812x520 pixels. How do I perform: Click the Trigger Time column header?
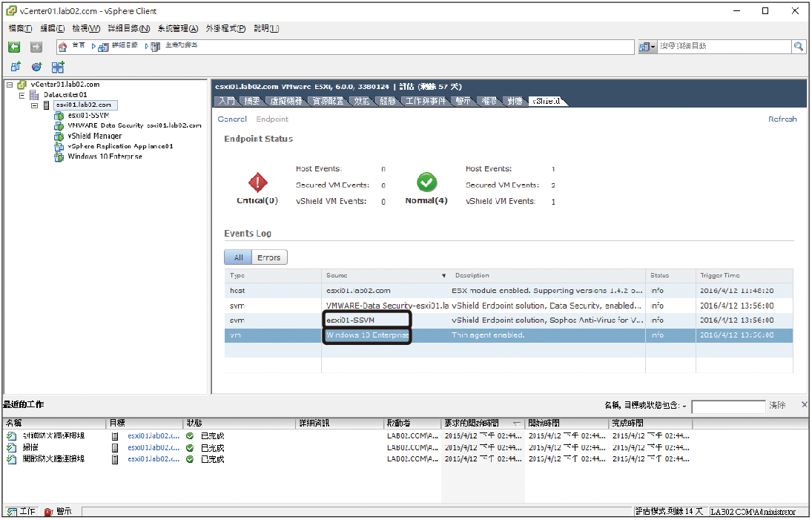[x=745, y=275]
